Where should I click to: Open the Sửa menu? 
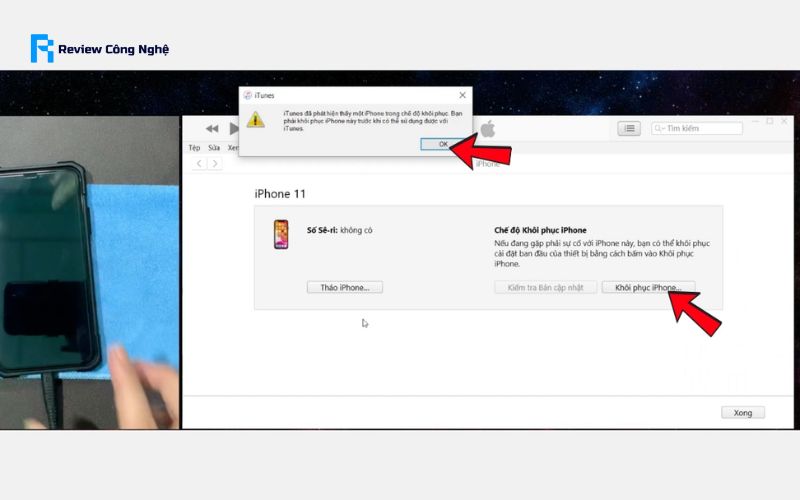coord(213,148)
